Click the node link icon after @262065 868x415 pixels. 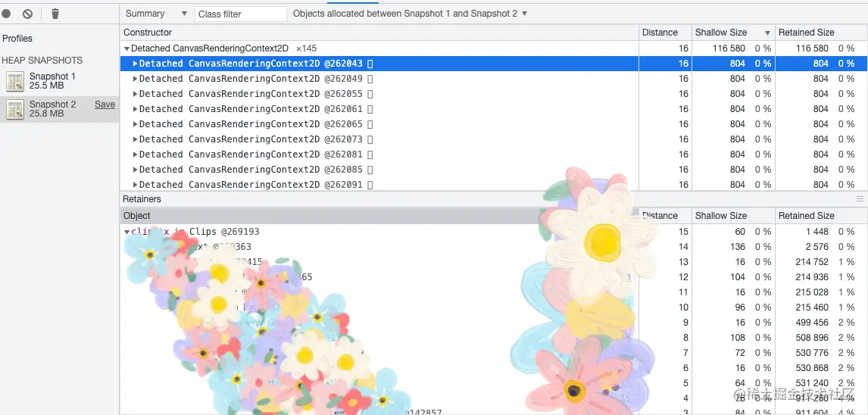click(x=370, y=124)
